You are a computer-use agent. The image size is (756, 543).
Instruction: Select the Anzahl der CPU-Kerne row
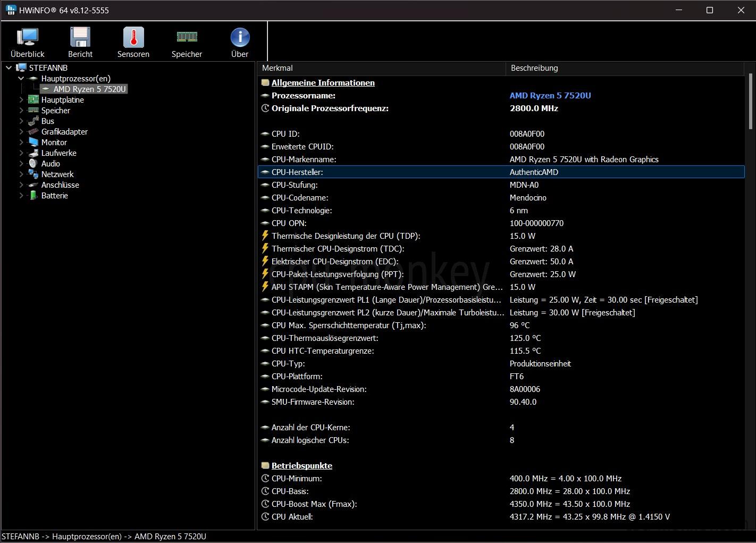click(x=501, y=428)
